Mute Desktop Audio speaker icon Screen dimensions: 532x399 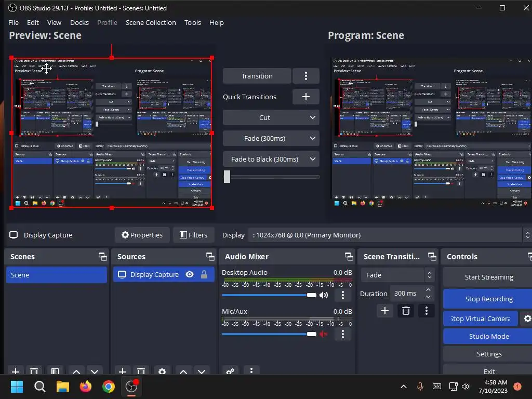(323, 295)
